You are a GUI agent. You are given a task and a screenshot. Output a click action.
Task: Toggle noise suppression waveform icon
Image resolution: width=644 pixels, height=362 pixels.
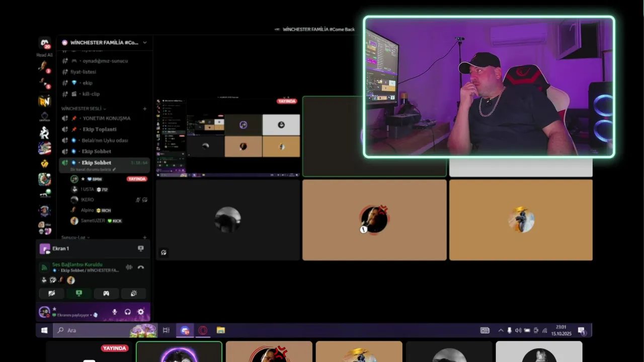[129, 267]
